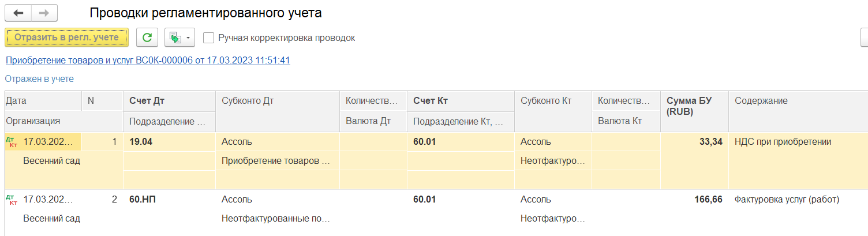
Task: Select the Фактуровка услуг (работ) cell
Action: tap(786, 200)
